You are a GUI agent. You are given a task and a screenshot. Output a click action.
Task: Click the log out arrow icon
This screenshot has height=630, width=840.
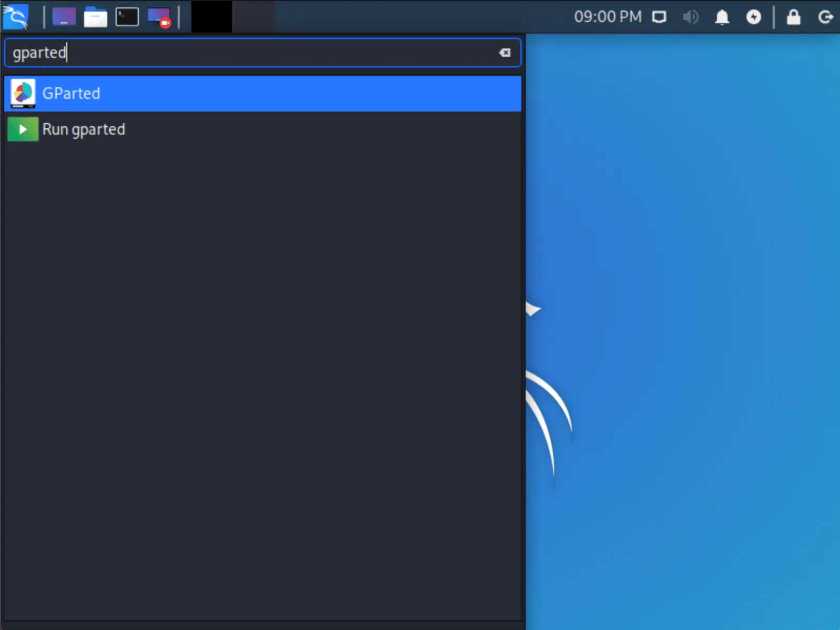pos(825,17)
